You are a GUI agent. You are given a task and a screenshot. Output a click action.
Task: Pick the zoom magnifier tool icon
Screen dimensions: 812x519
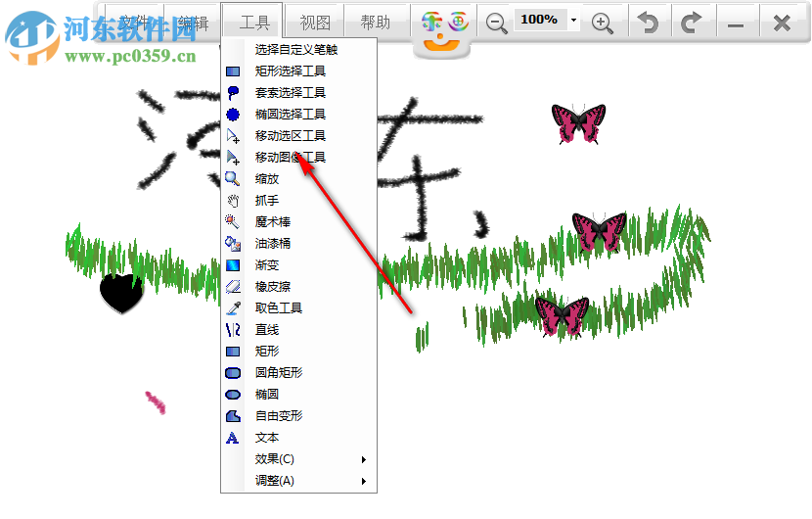click(x=233, y=179)
